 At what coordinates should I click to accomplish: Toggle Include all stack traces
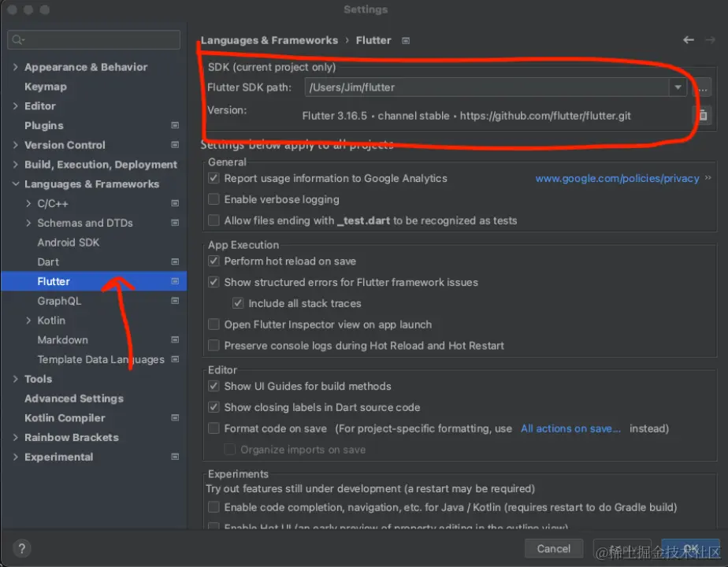coord(238,303)
